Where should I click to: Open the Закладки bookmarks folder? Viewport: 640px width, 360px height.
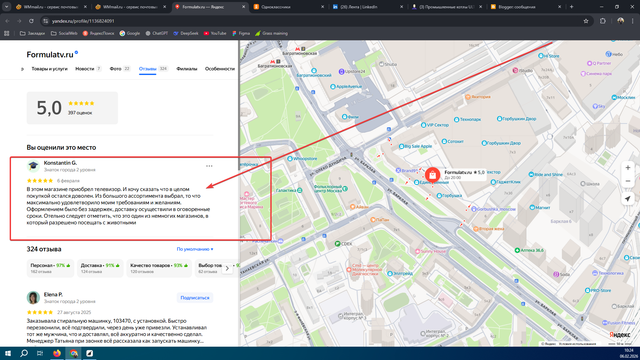32,33
